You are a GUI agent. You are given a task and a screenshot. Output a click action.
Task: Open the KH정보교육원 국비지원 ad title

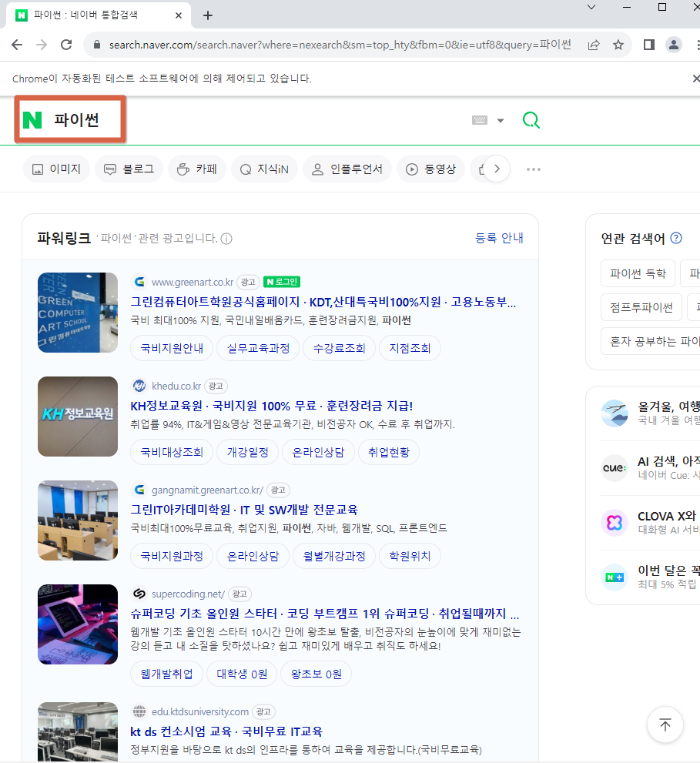[x=272, y=406]
